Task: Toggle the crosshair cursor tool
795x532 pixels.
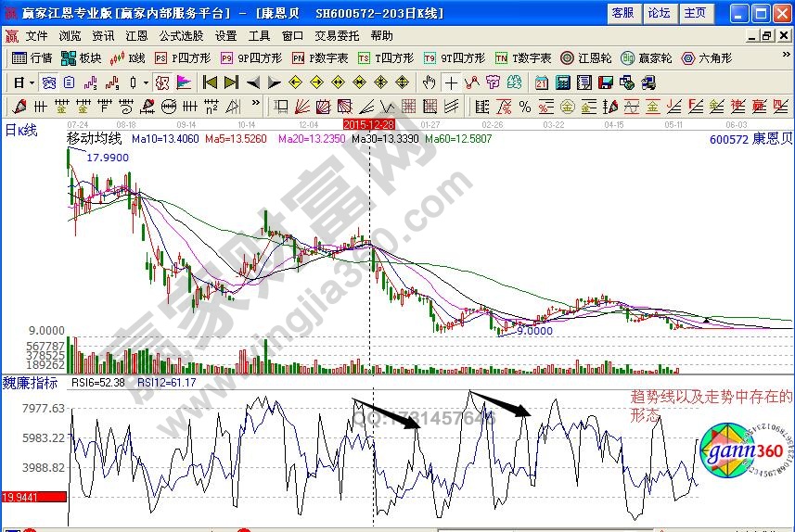Action: pyautogui.click(x=452, y=82)
